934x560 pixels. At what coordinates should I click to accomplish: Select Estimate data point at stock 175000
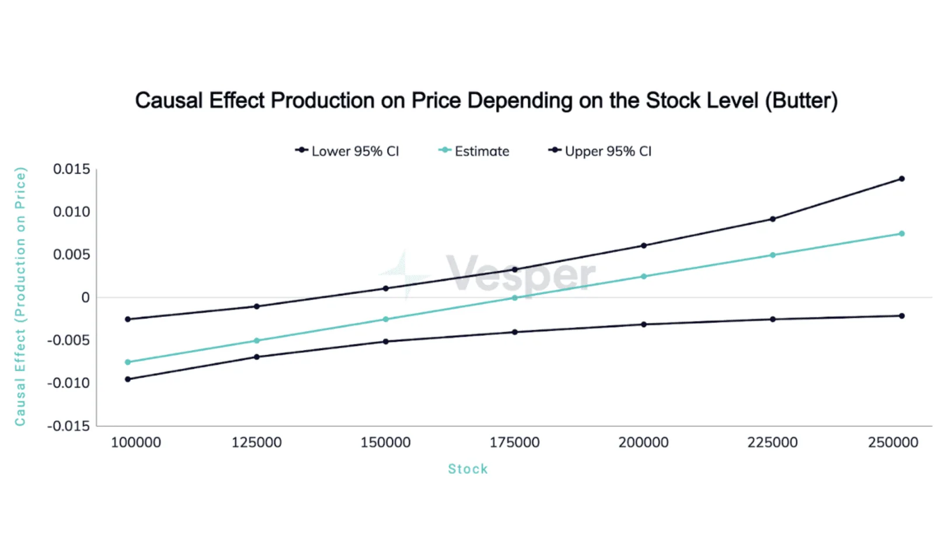(x=515, y=298)
